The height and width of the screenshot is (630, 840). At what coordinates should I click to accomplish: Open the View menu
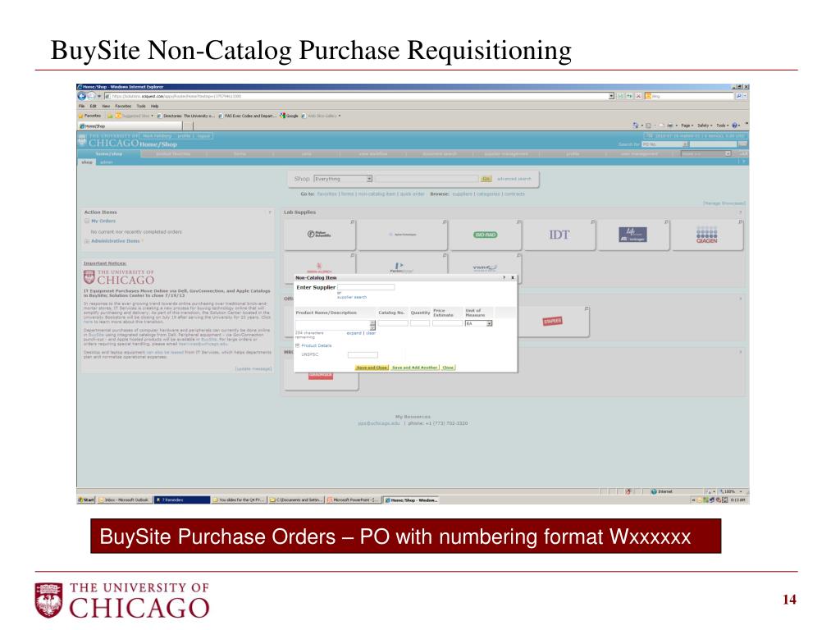point(106,106)
